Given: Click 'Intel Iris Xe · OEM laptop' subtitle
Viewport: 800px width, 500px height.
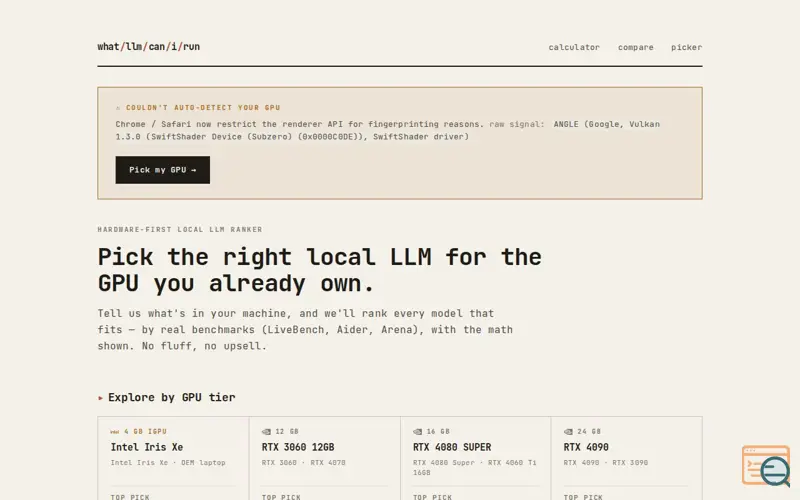Looking at the screenshot, I should (168, 463).
